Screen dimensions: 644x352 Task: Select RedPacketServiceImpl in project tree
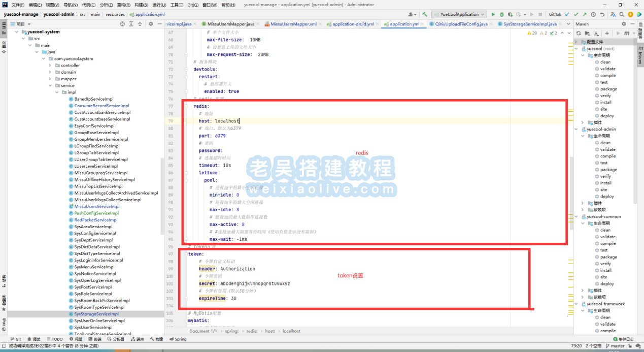pyautogui.click(x=95, y=220)
